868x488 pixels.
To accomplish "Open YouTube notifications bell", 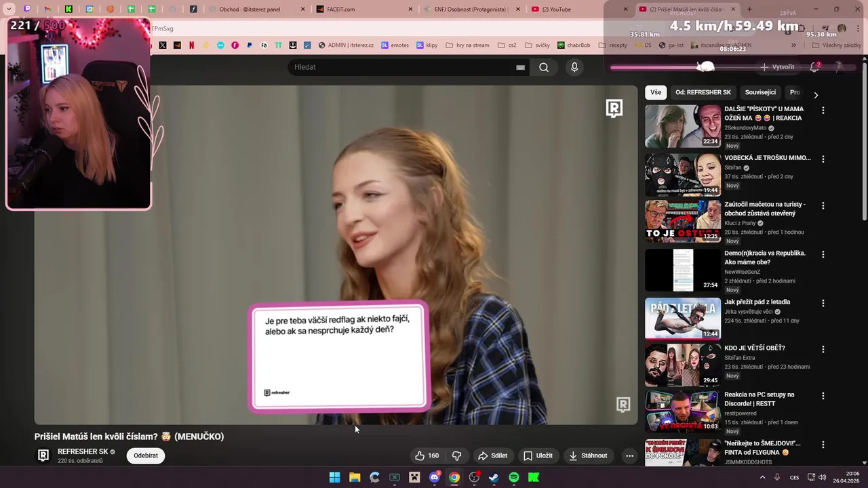I will click(x=814, y=67).
